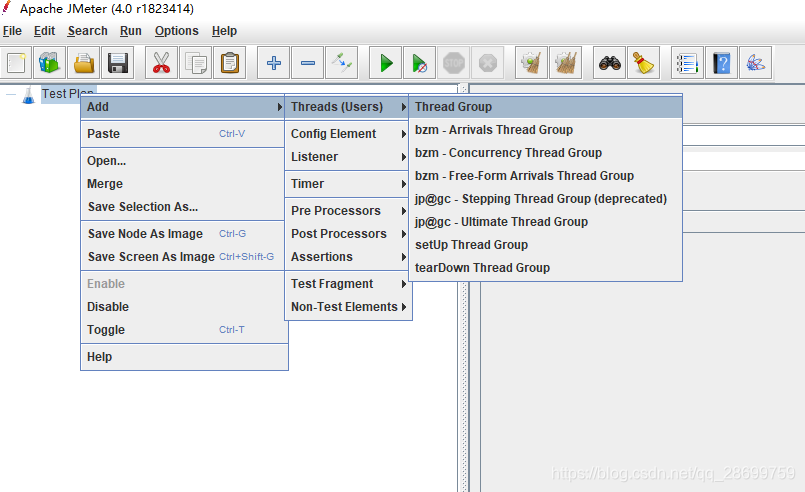Image resolution: width=805 pixels, height=492 pixels.
Task: Open the Function Helper list icon
Action: [x=687, y=63]
